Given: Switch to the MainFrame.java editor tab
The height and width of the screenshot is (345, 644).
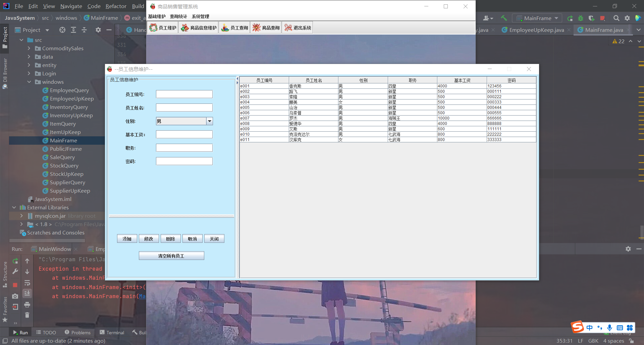Looking at the screenshot, I should 603,30.
